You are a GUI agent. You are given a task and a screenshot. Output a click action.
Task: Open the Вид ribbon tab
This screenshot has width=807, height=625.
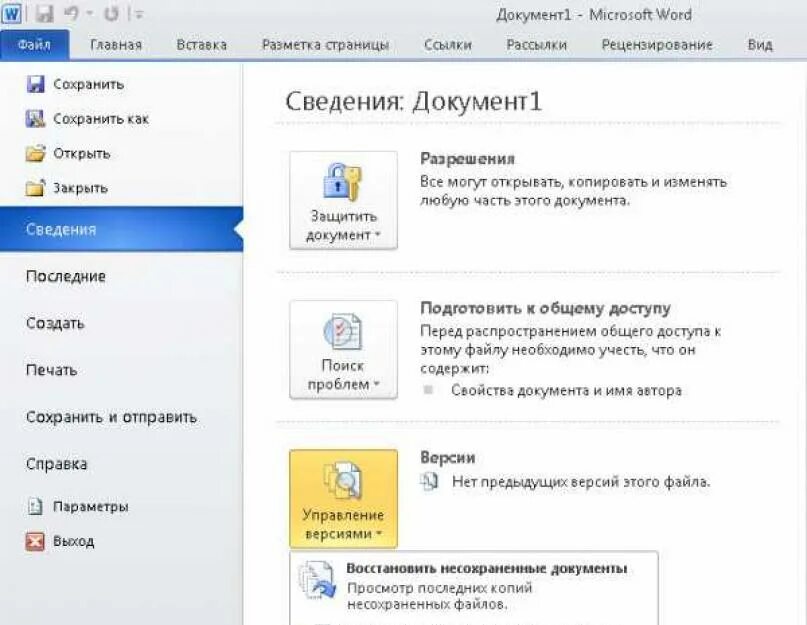click(760, 45)
